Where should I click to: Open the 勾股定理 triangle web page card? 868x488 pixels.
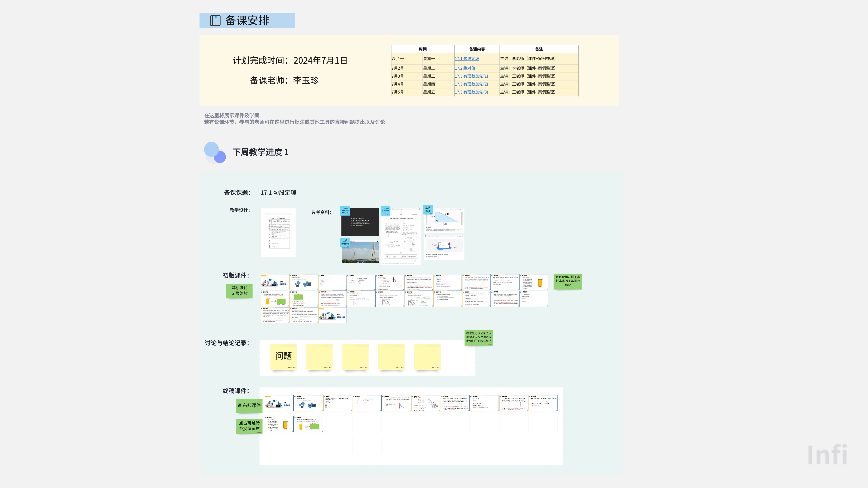point(444,220)
